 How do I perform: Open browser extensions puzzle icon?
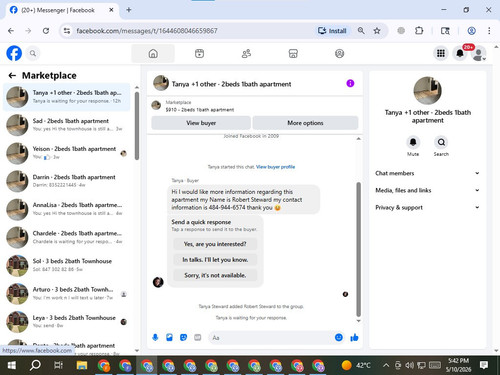pos(419,31)
